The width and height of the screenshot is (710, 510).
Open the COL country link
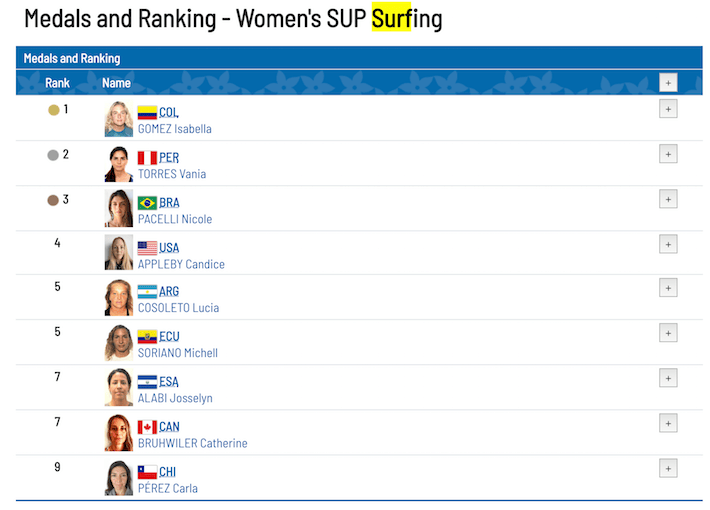169,113
